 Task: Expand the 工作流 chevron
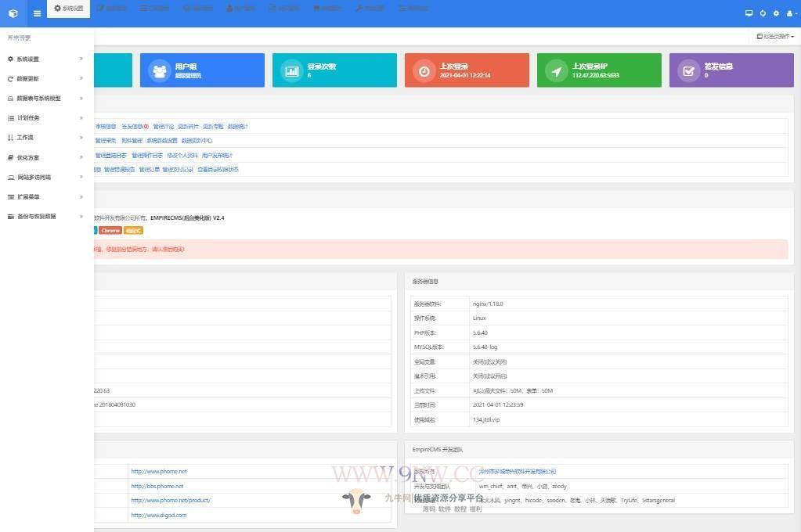pyautogui.click(x=81, y=138)
